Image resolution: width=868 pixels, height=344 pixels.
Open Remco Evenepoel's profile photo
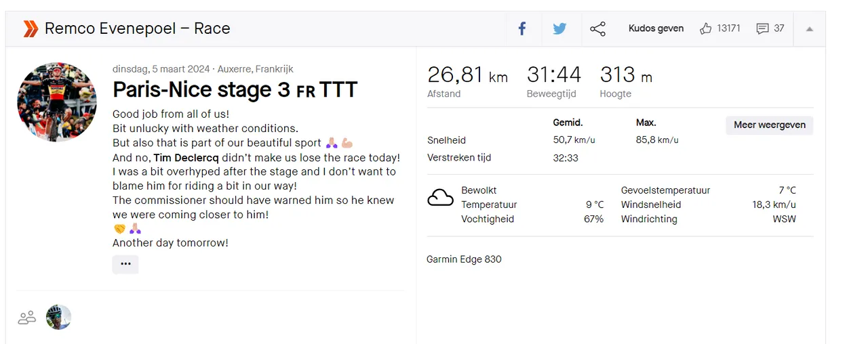pyautogui.click(x=57, y=102)
